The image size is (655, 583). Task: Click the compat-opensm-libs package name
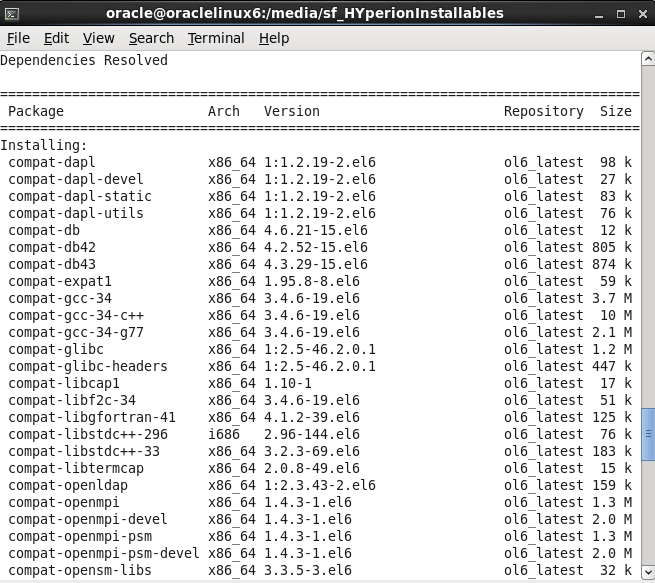[80, 570]
